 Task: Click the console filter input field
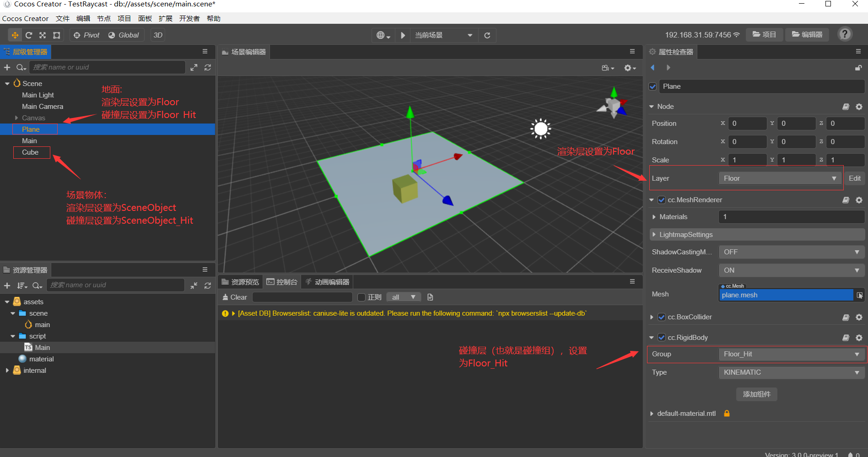[302, 297]
